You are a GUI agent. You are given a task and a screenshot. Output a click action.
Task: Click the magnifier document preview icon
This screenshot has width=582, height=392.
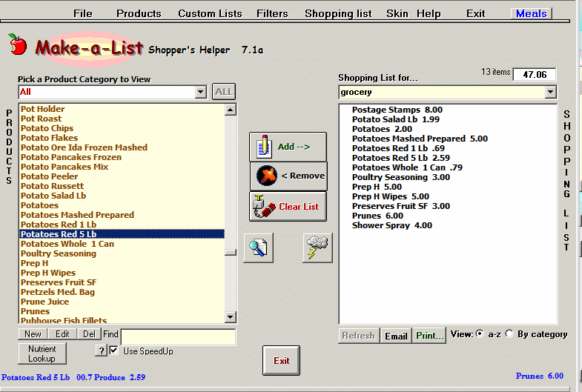258,248
